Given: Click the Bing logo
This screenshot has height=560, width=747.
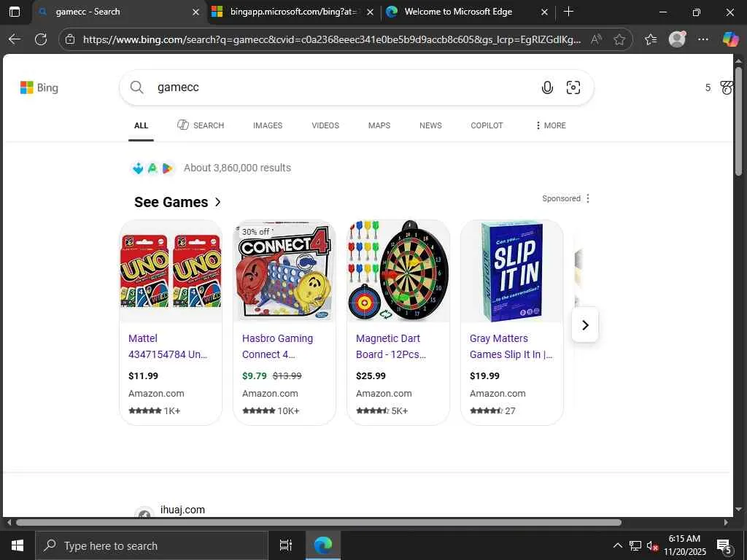Looking at the screenshot, I should click(x=39, y=87).
